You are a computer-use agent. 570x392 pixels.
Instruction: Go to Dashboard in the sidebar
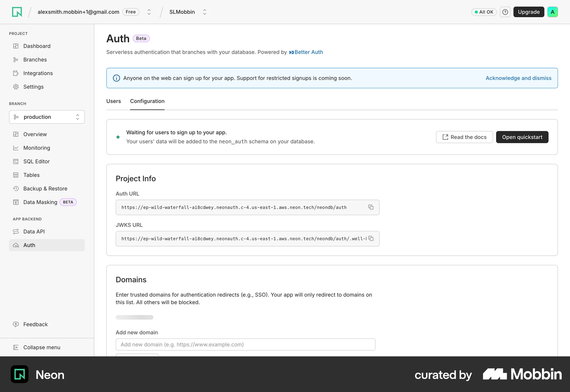tap(47, 46)
